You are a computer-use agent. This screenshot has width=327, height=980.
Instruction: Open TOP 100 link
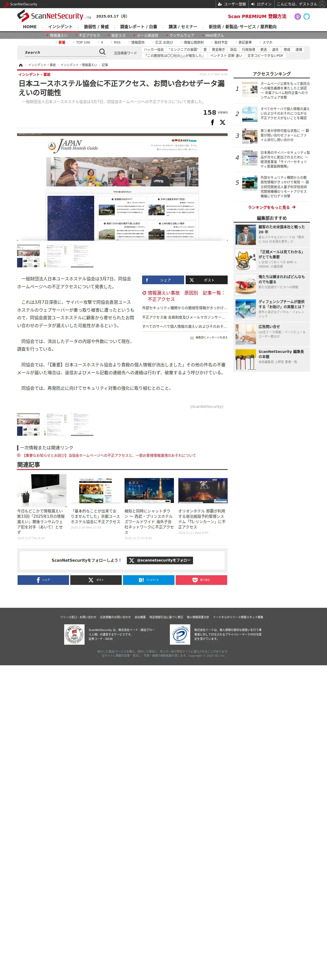[83, 42]
